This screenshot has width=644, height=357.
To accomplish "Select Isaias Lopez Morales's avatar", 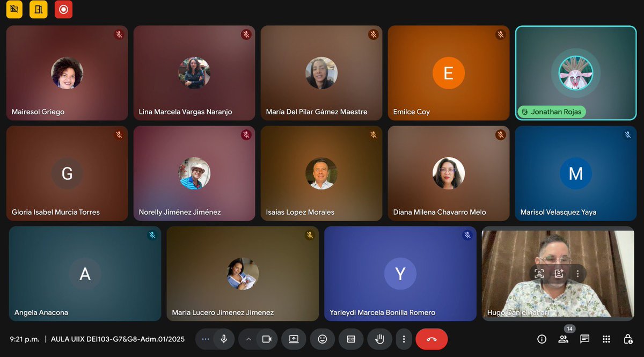I will (321, 173).
